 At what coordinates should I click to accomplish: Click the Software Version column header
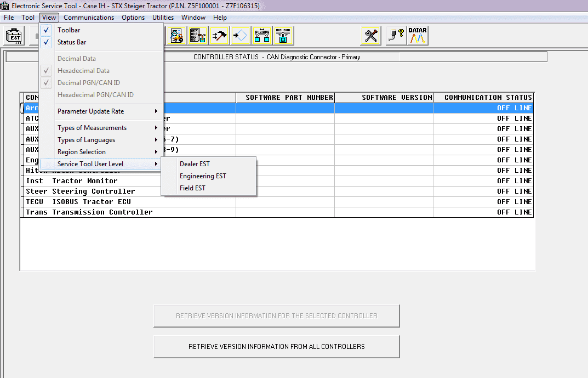point(384,98)
